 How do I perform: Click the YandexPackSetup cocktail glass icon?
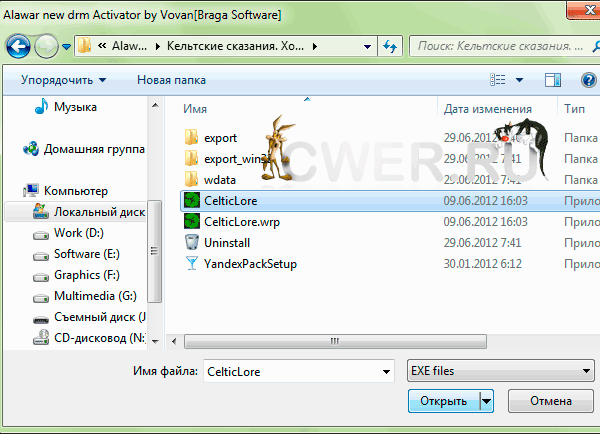click(x=192, y=263)
